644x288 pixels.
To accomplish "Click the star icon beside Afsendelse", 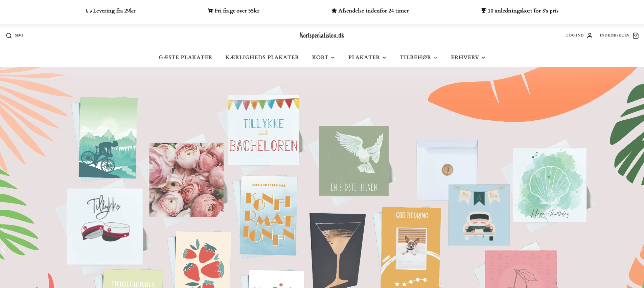I will 334,10.
